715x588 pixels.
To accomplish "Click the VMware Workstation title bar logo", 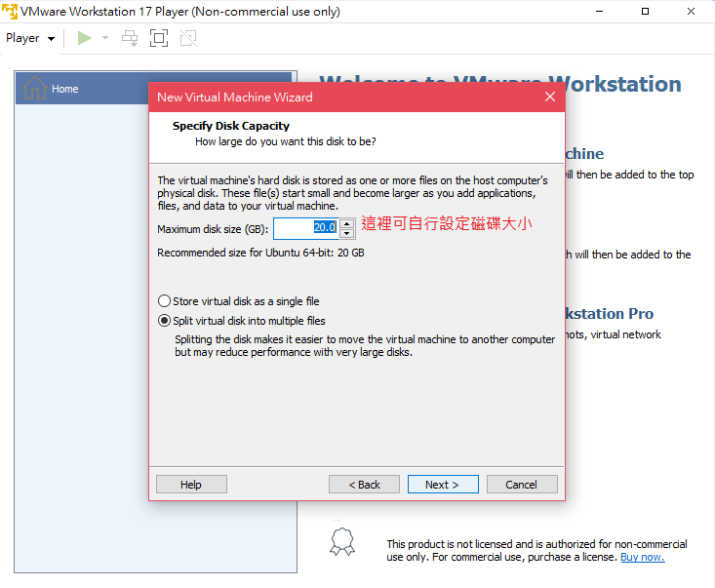I will click(x=10, y=11).
